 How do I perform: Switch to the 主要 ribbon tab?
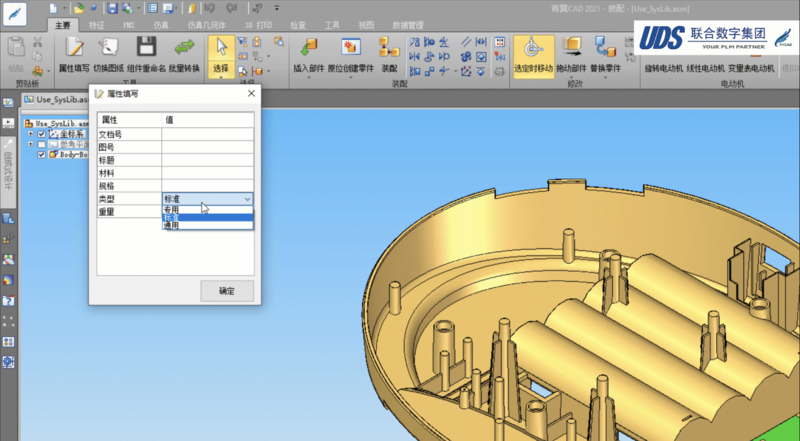point(63,25)
